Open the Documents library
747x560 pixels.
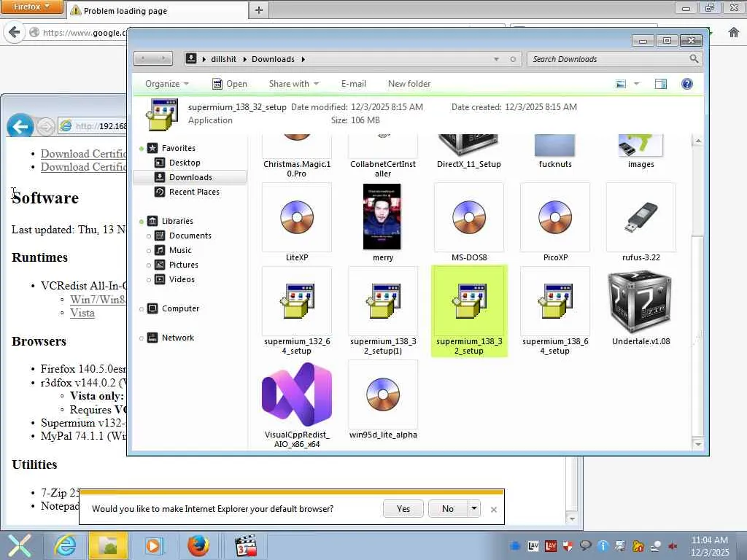click(190, 236)
